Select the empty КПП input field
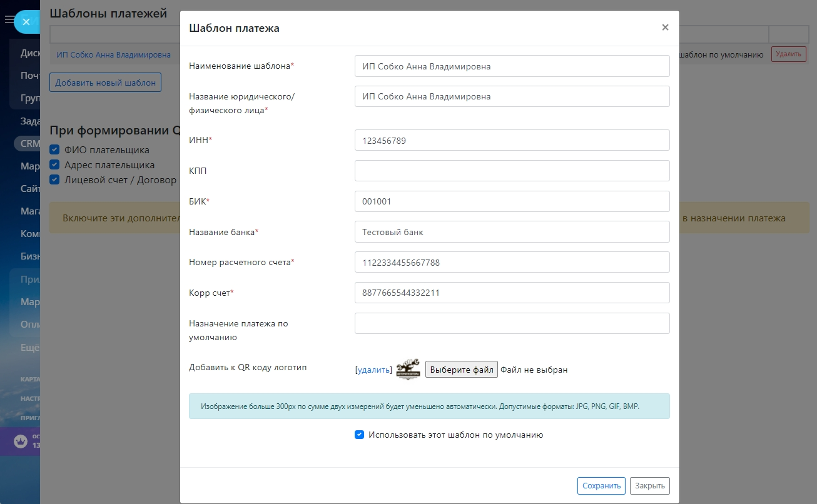The image size is (817, 504). click(512, 171)
